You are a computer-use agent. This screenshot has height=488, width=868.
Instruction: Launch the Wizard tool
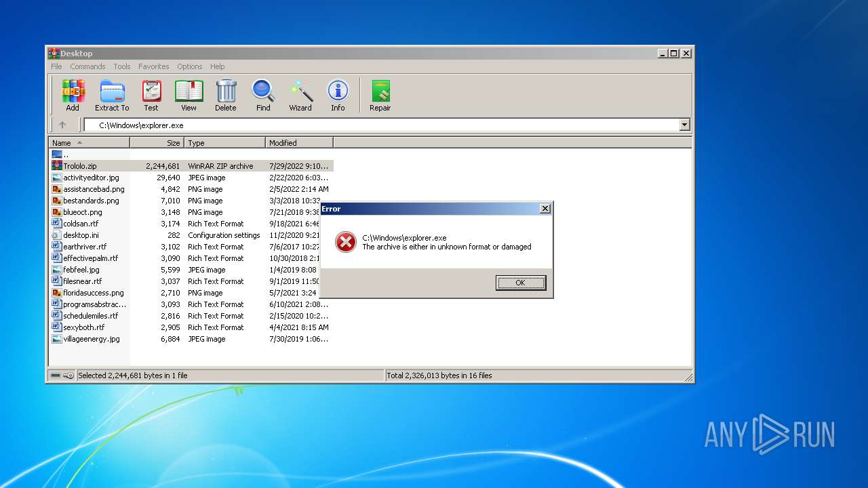(x=300, y=95)
